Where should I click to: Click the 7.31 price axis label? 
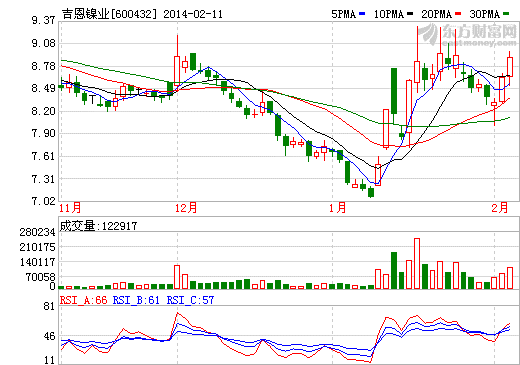[x=43, y=179]
